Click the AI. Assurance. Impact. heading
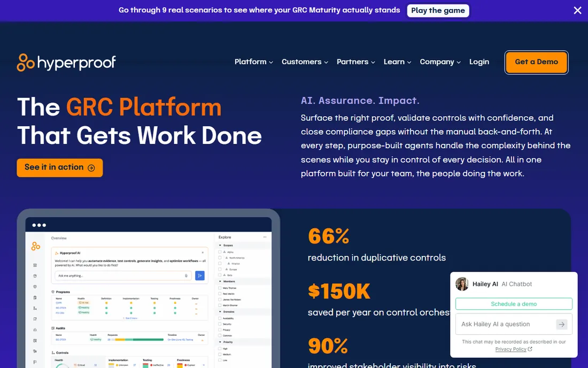The width and height of the screenshot is (588, 368). point(360,101)
